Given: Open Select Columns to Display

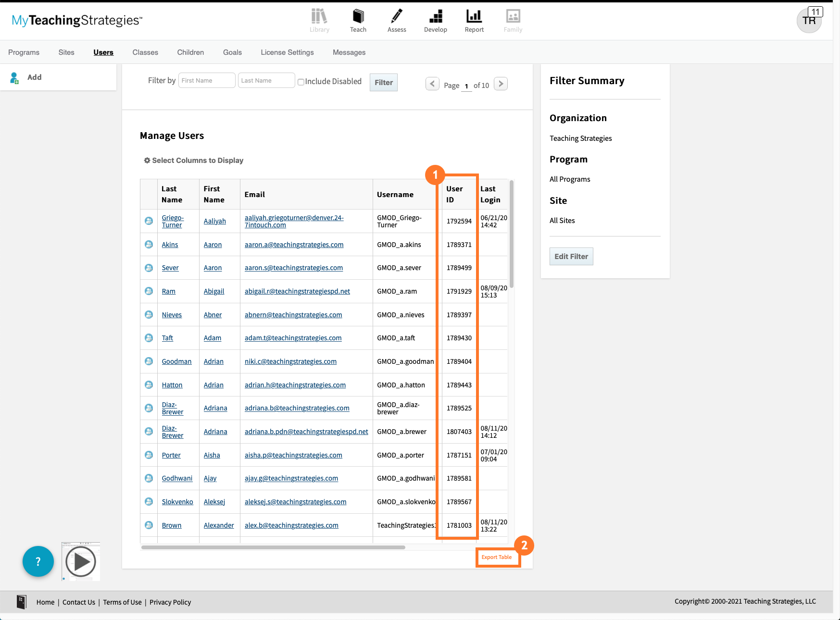Looking at the screenshot, I should (x=193, y=160).
